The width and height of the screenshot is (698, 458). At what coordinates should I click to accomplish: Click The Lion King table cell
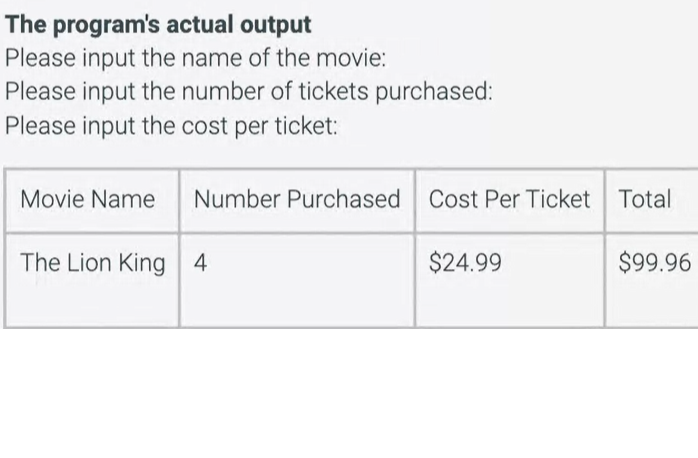[x=91, y=280]
